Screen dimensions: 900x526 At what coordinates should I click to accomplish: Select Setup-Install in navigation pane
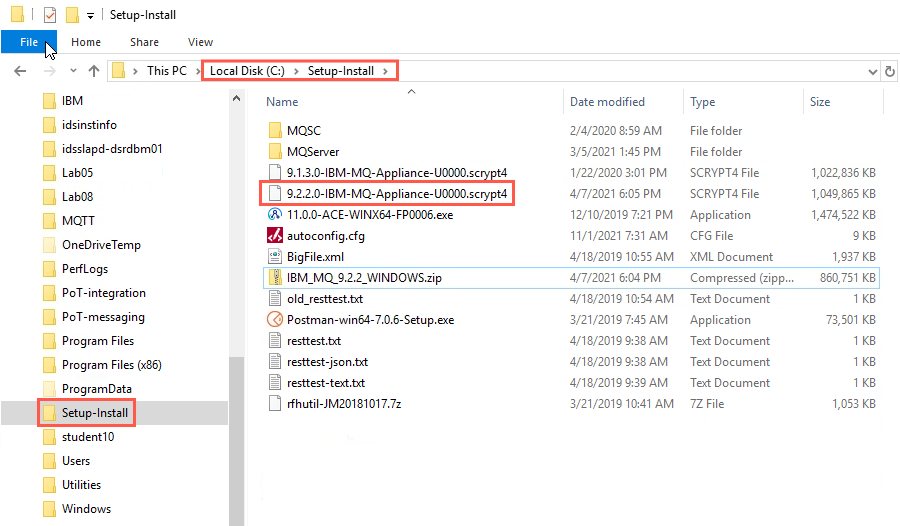coord(86,413)
